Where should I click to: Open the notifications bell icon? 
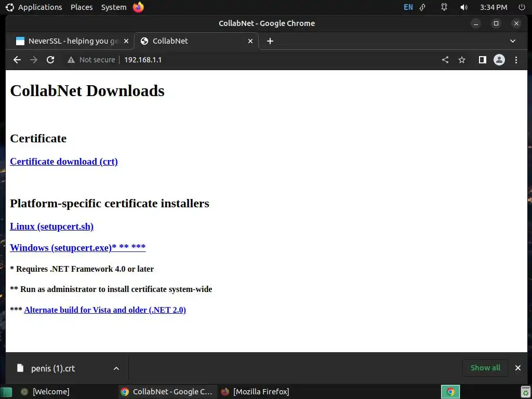click(x=444, y=7)
